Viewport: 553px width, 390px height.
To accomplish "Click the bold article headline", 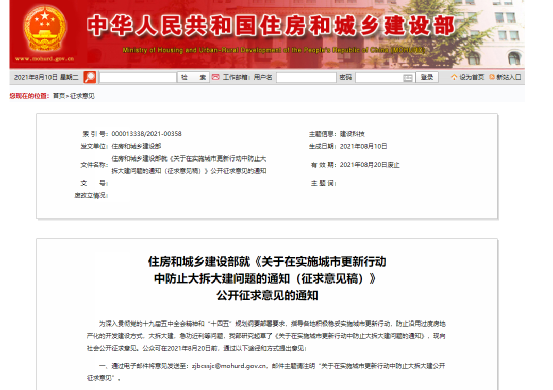I will [x=267, y=279].
